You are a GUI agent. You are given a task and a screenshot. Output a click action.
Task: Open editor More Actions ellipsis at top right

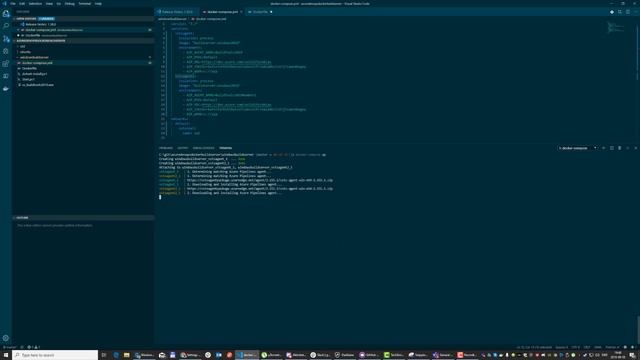pyautogui.click(x=636, y=12)
